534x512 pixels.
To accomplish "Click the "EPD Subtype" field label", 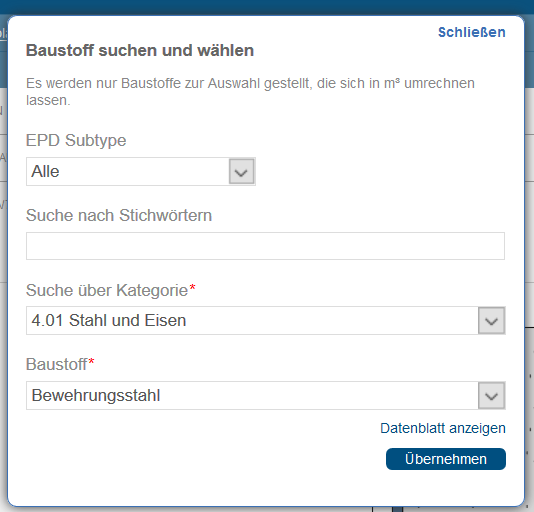I will (76, 140).
